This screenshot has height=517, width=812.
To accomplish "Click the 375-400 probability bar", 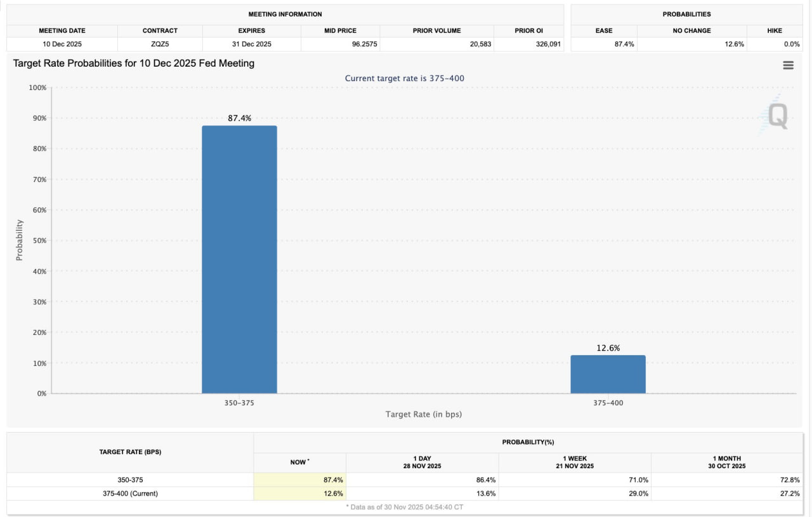I will [x=608, y=374].
